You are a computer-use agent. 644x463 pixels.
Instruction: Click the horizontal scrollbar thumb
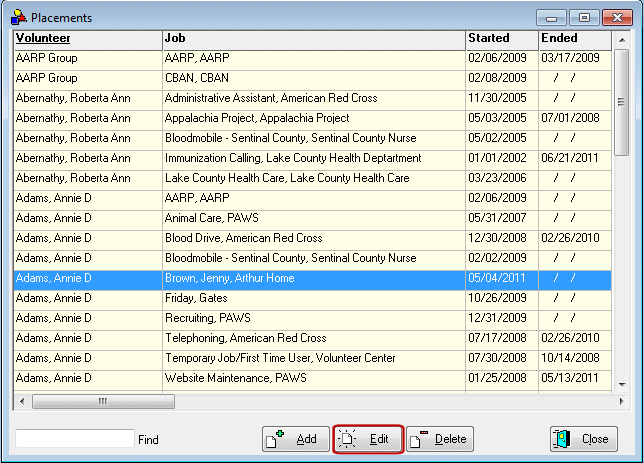tap(103, 401)
